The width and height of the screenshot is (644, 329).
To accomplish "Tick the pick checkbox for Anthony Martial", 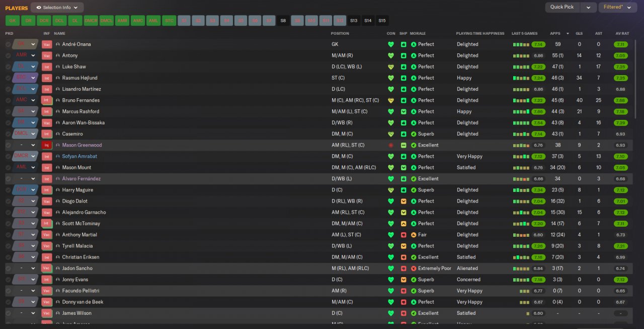I will (x=8, y=235).
